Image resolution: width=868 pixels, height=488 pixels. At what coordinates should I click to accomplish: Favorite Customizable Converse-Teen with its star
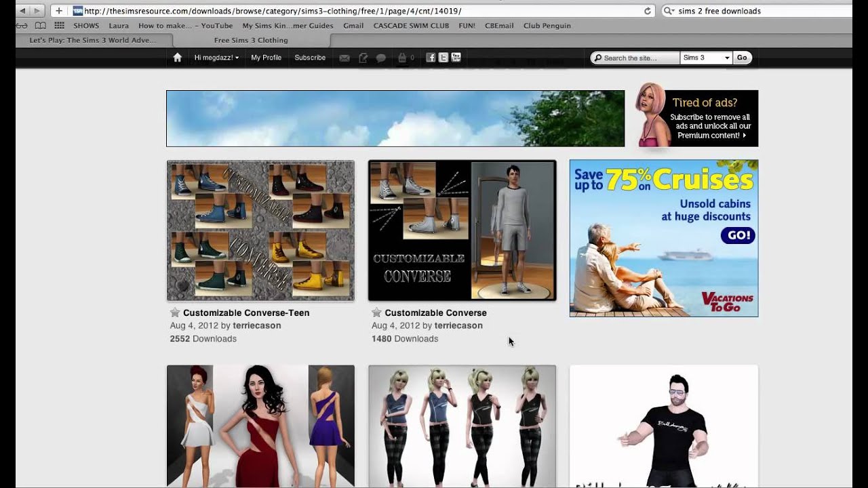[x=175, y=312]
